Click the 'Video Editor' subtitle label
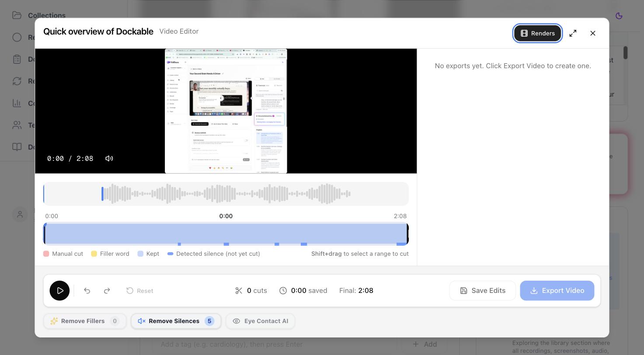Image resolution: width=644 pixels, height=355 pixels. click(x=179, y=31)
